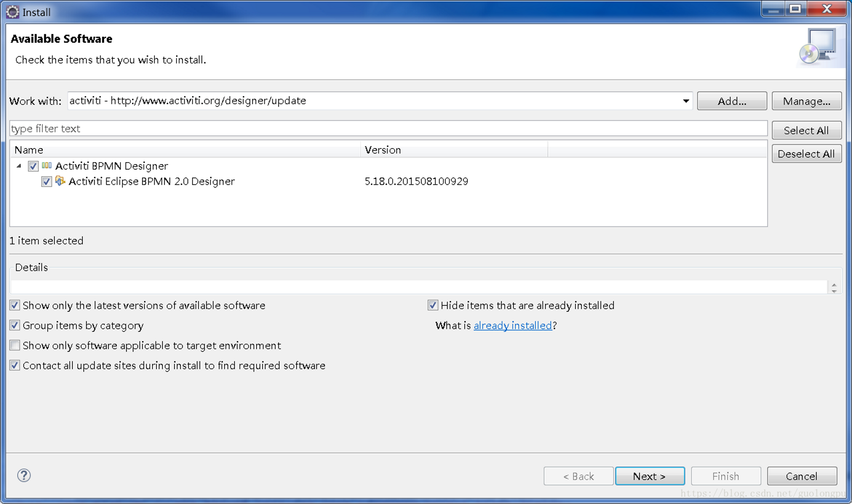Enable Show only software applicable to target environment

click(15, 345)
